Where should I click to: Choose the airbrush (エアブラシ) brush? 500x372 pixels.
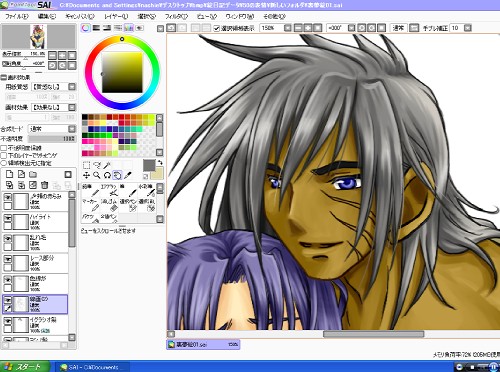pos(109,190)
